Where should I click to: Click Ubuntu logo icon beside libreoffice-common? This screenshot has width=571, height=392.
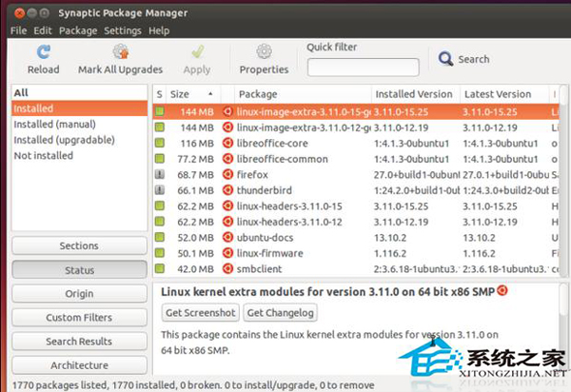click(227, 159)
